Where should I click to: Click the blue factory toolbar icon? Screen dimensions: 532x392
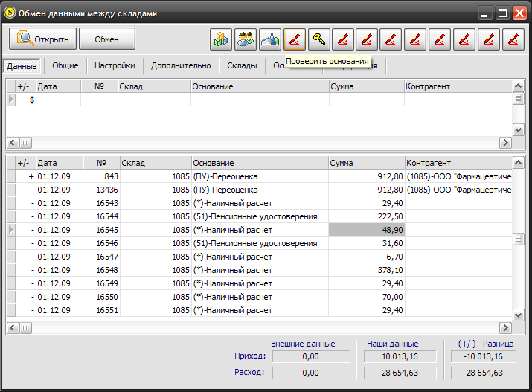(x=270, y=39)
